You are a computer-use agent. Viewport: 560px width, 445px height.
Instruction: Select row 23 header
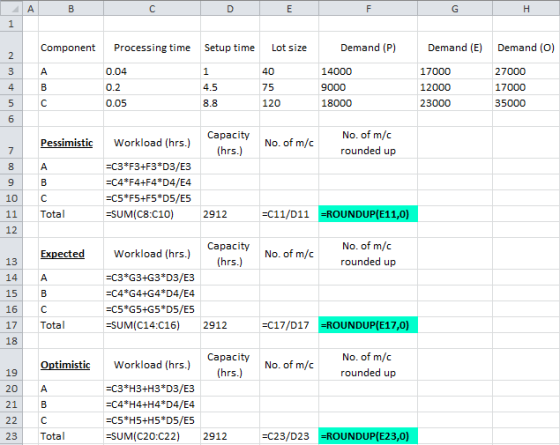tap(11, 436)
